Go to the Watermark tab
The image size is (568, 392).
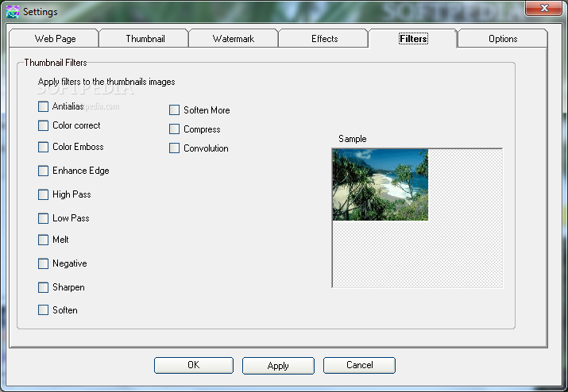234,38
